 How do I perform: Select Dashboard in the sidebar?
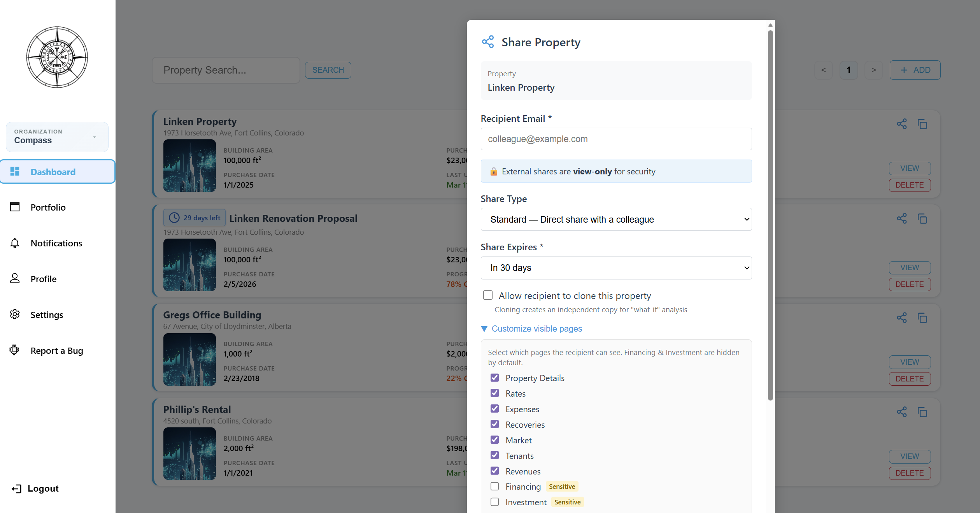(x=53, y=172)
